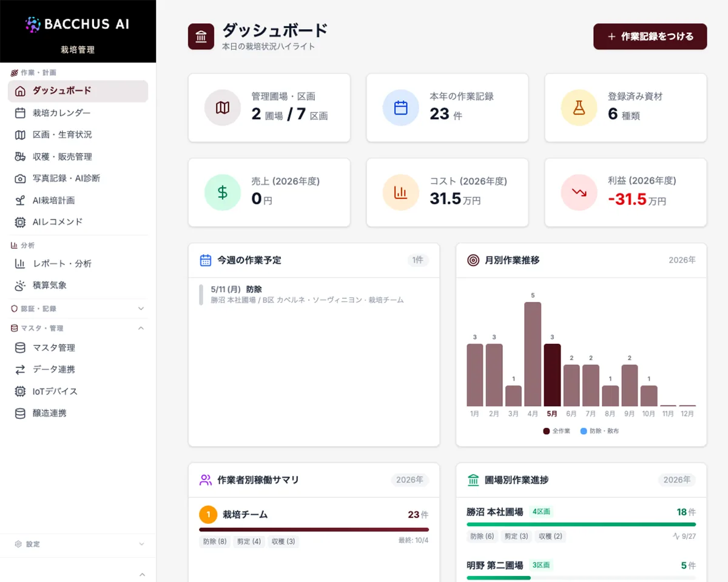Click the rank 1 badge beside 栽培チーム

click(208, 515)
